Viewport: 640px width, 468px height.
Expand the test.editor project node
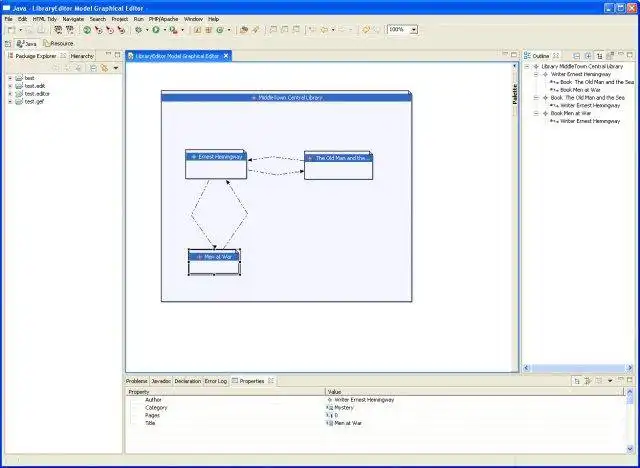(10, 94)
